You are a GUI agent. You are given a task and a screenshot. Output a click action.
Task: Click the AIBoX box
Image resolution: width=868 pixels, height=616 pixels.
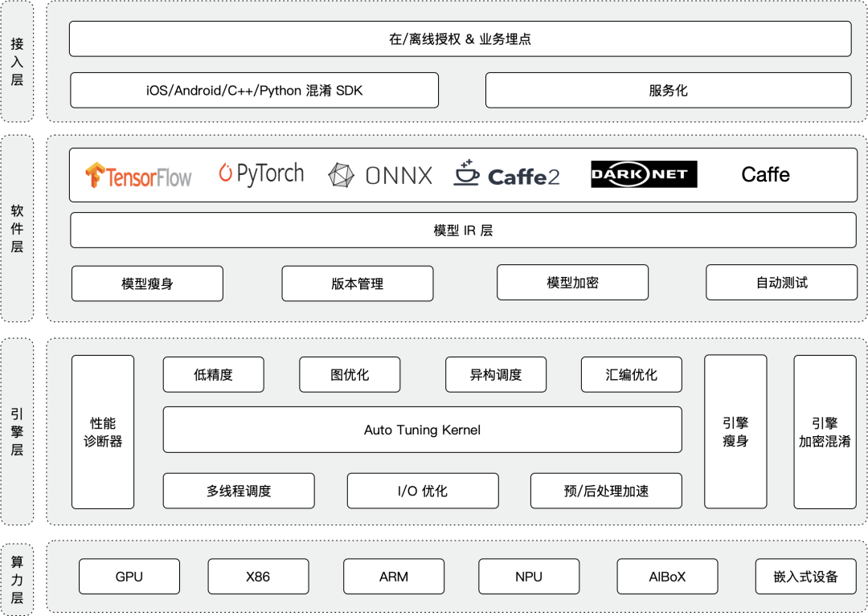(x=668, y=576)
